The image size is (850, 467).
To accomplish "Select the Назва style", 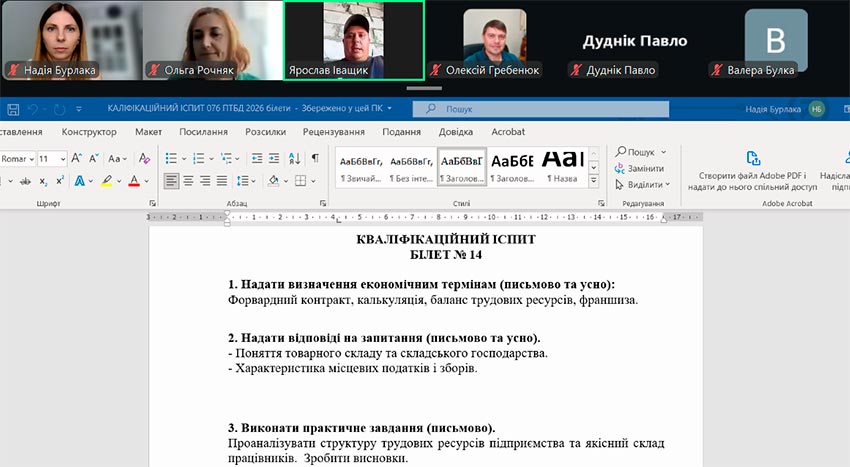I will [563, 168].
